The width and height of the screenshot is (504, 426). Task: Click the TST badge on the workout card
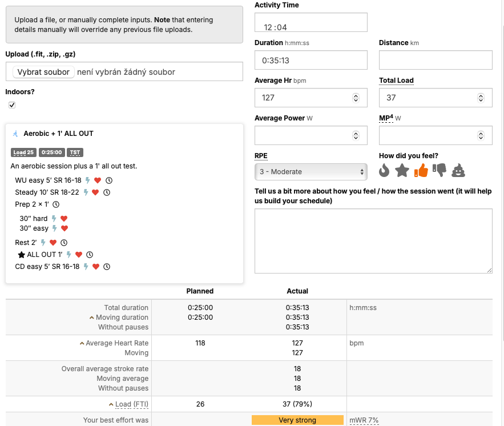75,152
